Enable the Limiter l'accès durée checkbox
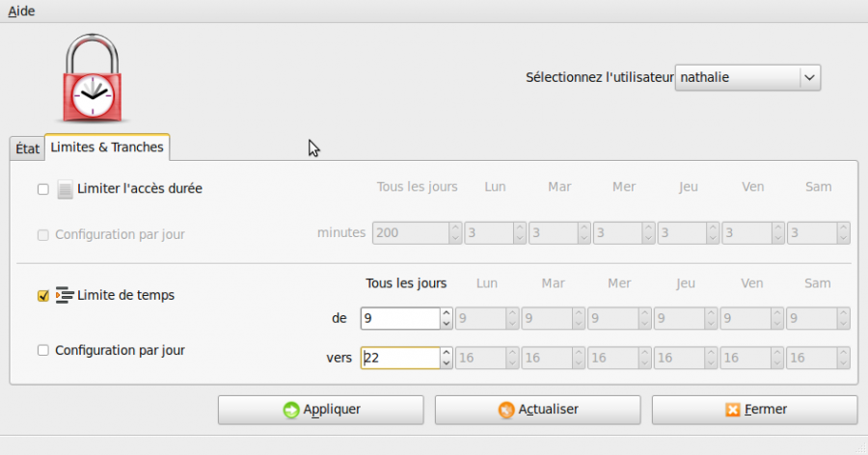Screen dimensions: 868x455 click(x=43, y=189)
